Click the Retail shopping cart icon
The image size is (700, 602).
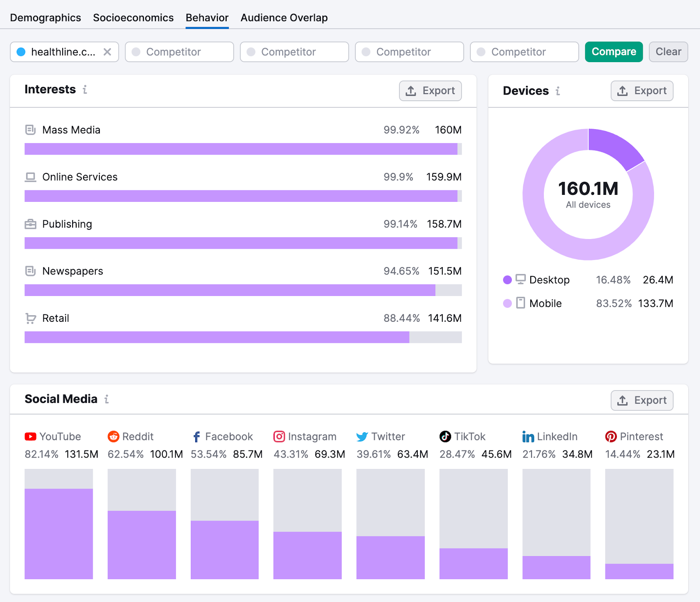coord(30,319)
